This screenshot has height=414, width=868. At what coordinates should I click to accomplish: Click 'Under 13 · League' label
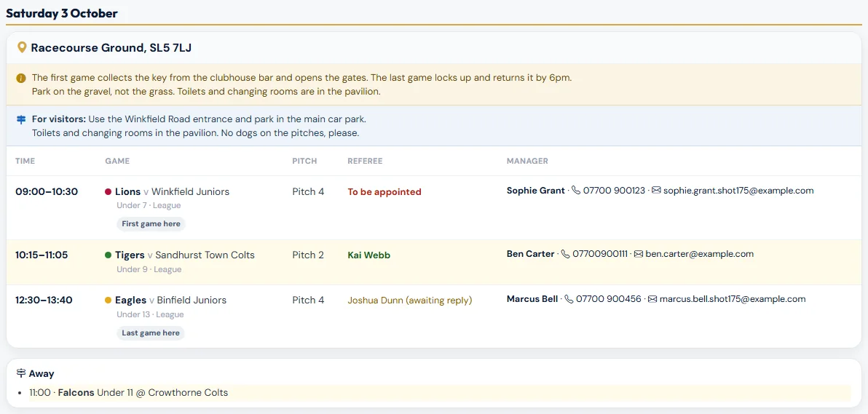[x=151, y=314]
